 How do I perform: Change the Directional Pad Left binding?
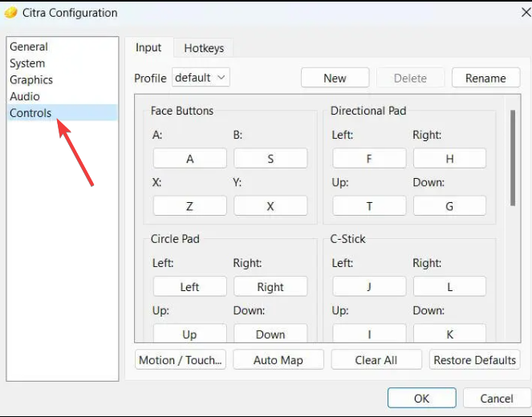pyautogui.click(x=369, y=159)
